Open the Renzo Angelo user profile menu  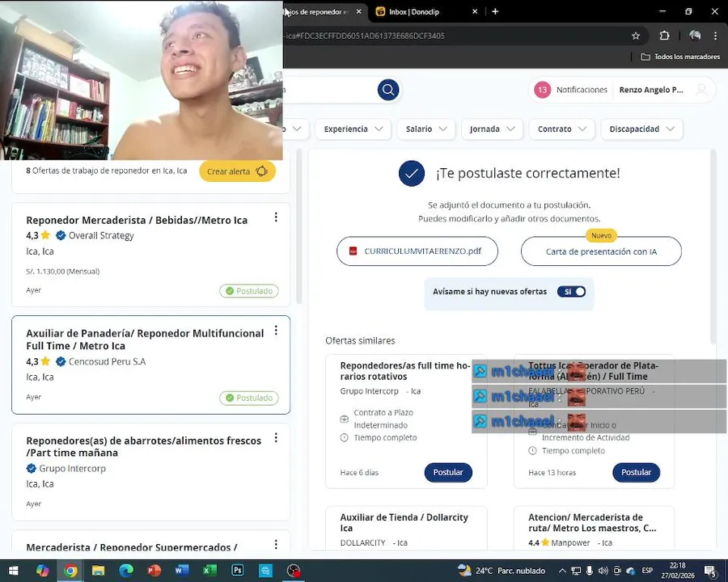click(663, 90)
